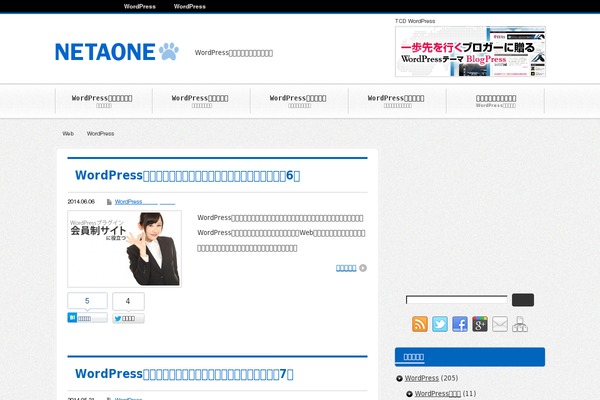Open the article title ending with 7

point(184,374)
